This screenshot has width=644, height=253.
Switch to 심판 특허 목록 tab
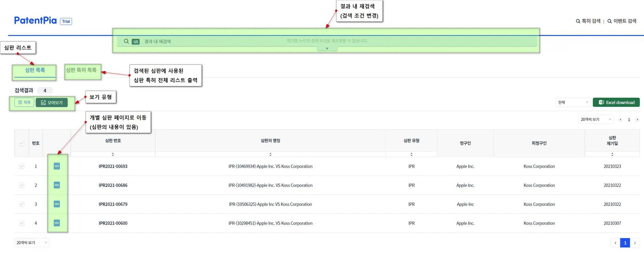pos(81,70)
